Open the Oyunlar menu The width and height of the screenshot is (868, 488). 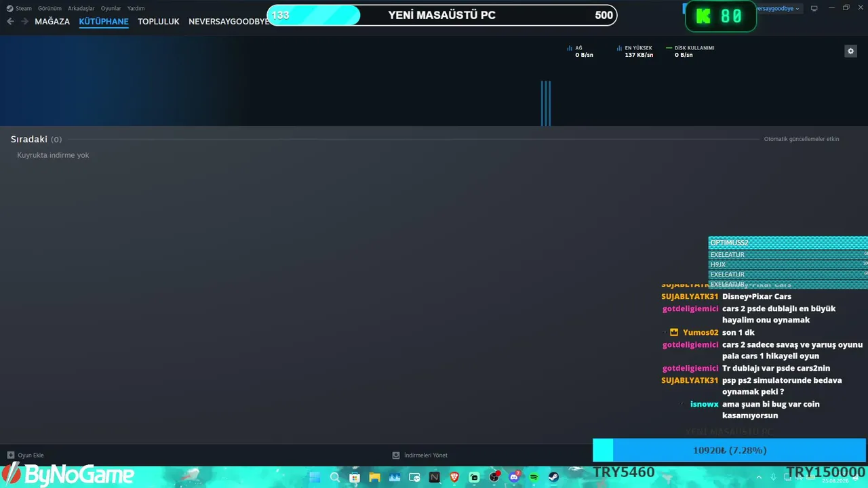111,8
